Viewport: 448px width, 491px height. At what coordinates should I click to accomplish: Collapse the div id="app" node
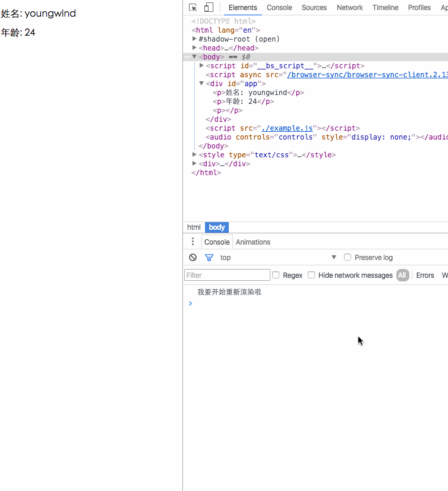(201, 83)
